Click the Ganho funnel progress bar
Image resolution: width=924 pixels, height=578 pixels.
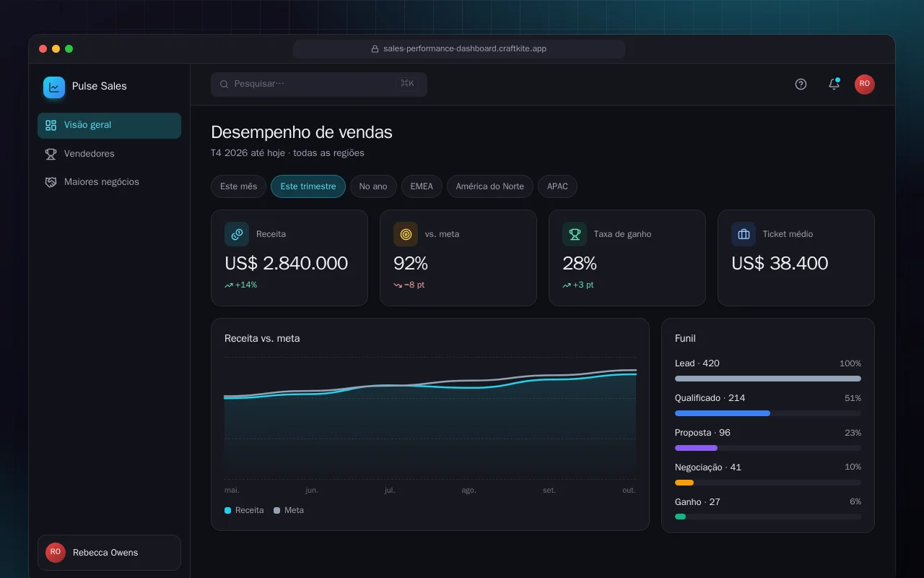click(768, 517)
